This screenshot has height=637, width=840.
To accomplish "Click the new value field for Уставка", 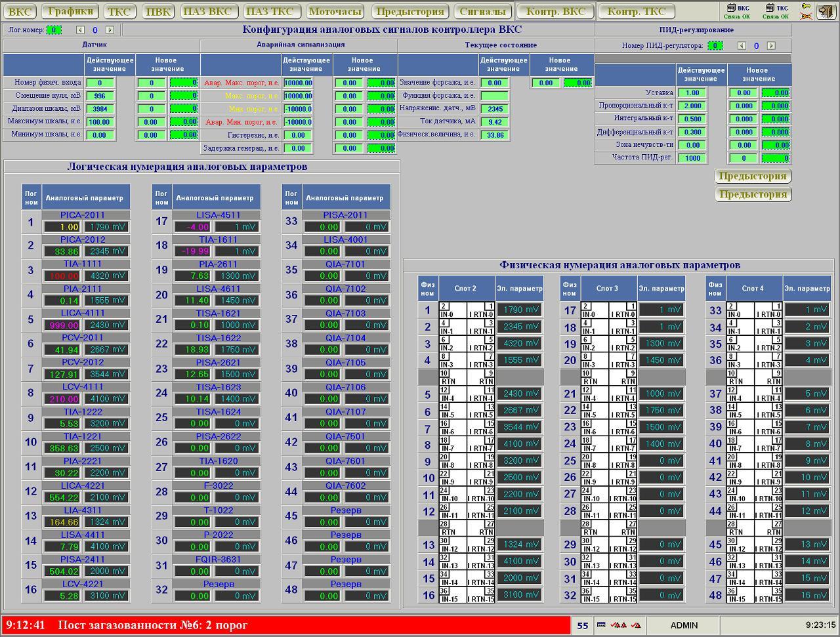I will click(x=744, y=93).
